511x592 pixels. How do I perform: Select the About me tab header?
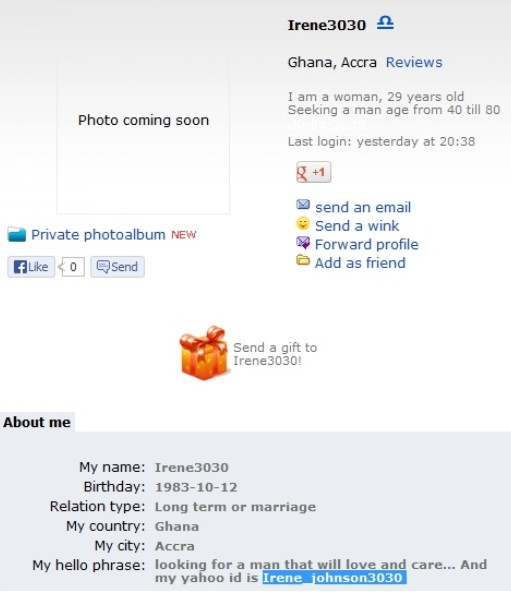37,422
